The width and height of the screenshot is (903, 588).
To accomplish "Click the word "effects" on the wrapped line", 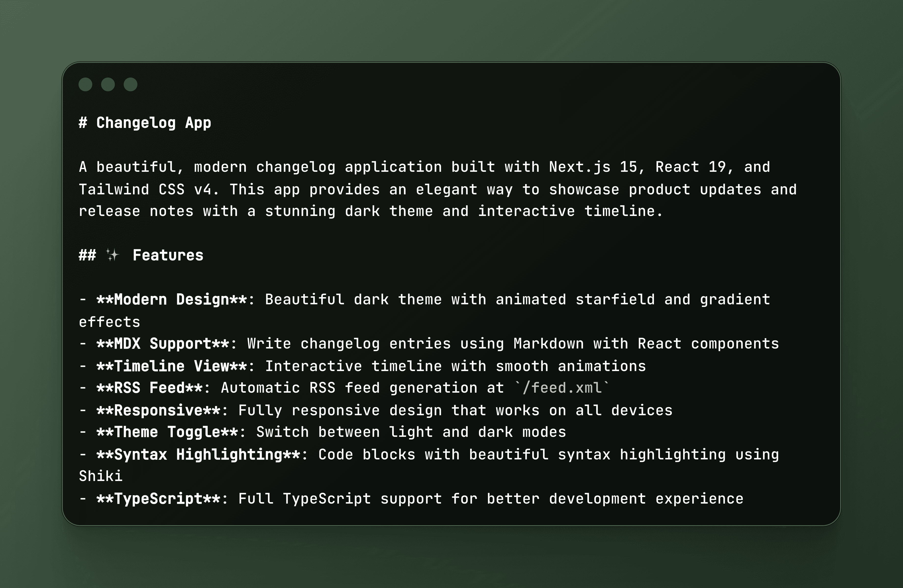I will 110,322.
